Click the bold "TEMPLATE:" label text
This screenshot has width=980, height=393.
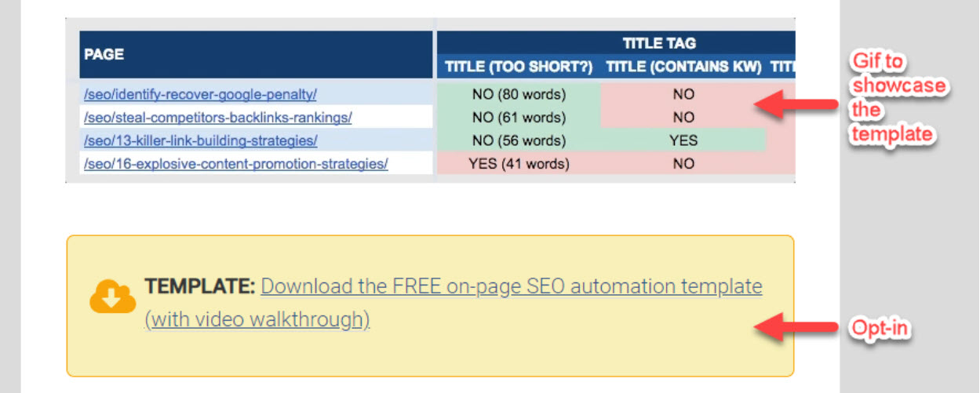(200, 287)
